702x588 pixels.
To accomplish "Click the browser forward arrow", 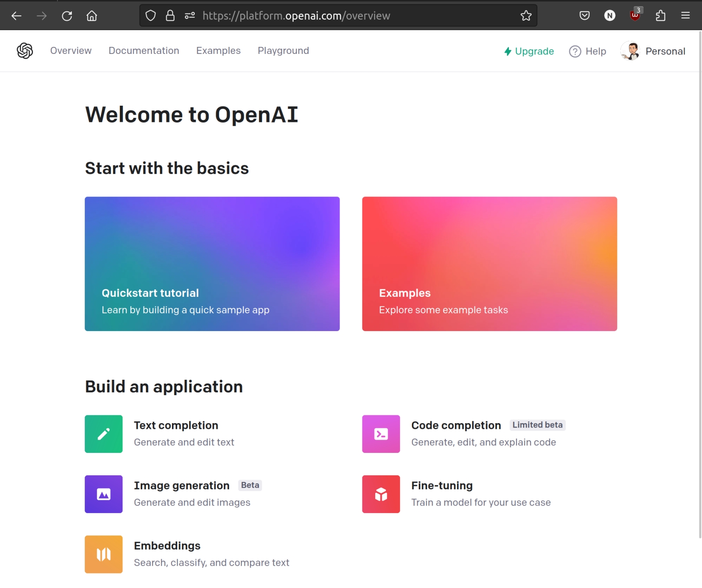I will tap(42, 16).
